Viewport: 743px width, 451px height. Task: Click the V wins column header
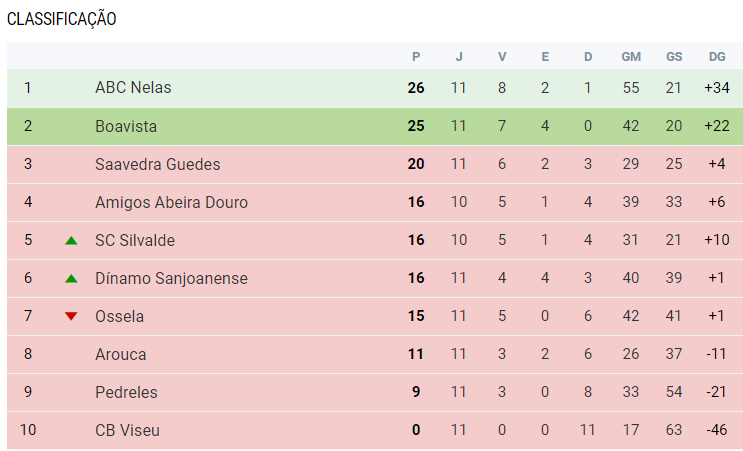click(502, 57)
